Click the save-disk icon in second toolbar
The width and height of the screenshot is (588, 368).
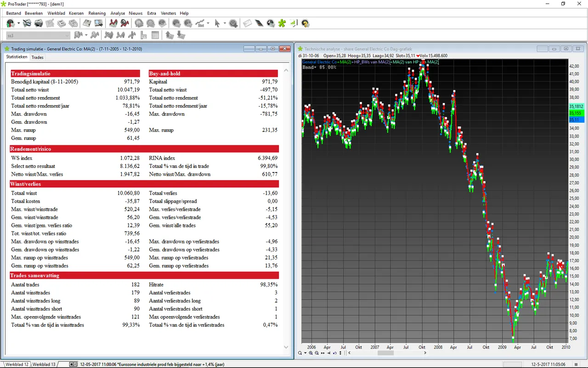(78, 35)
